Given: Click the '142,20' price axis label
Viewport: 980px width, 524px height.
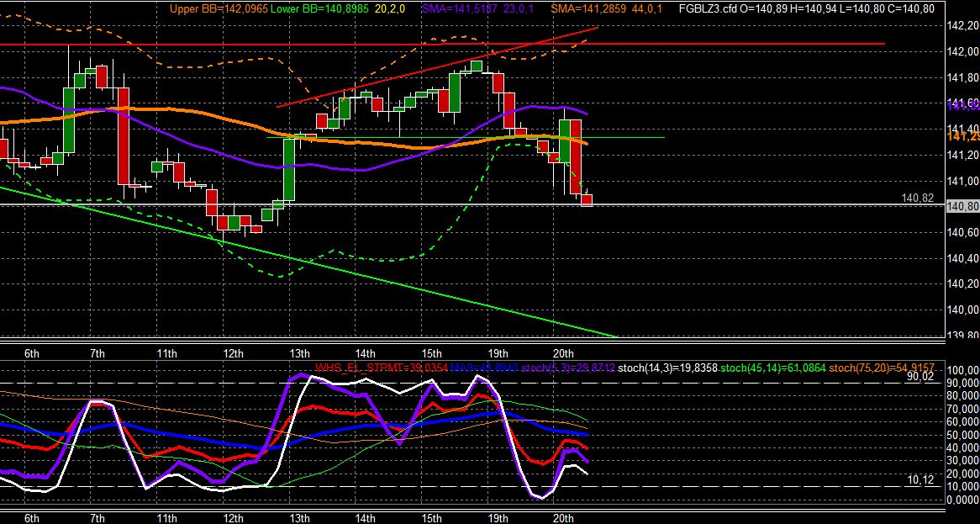Looking at the screenshot, I should pos(963,25).
